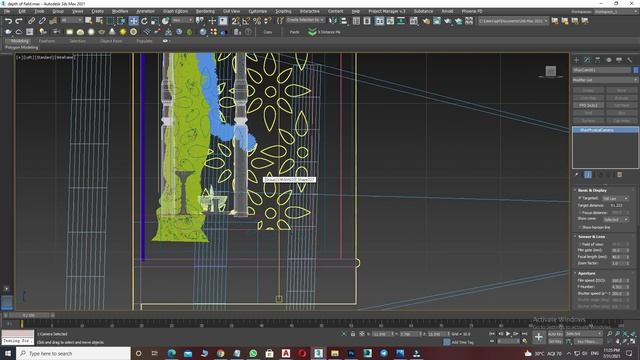Click the Undo arrow in the main toolbar
640x360 pixels.
coord(8,21)
